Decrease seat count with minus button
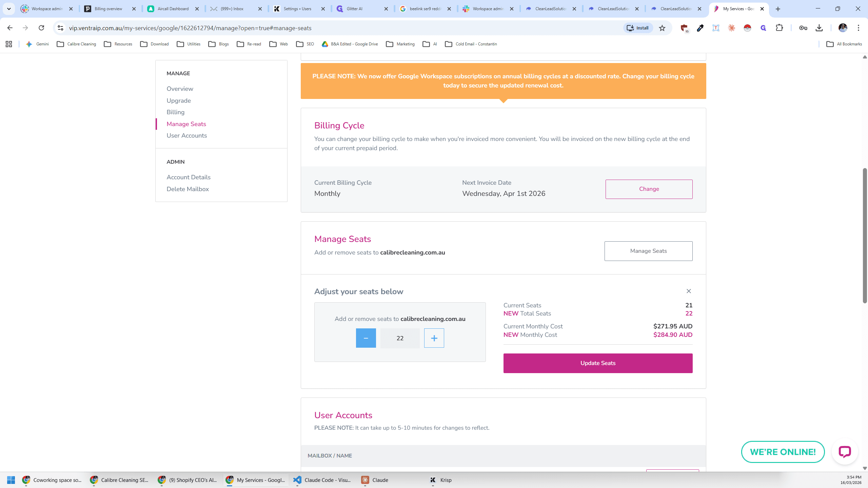This screenshot has height=488, width=868. 366,338
